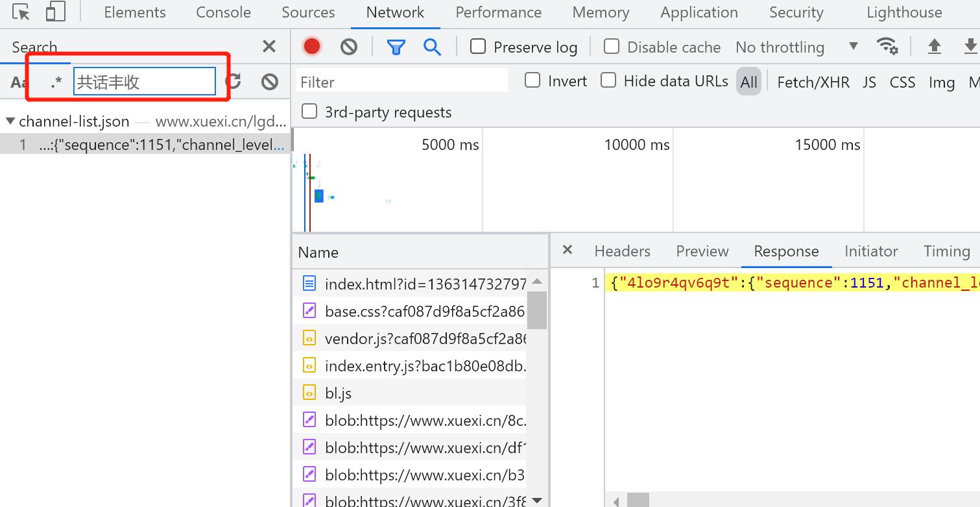This screenshot has height=507, width=980.
Task: Click the magnifier search icon in Network toolbar
Action: 432,47
